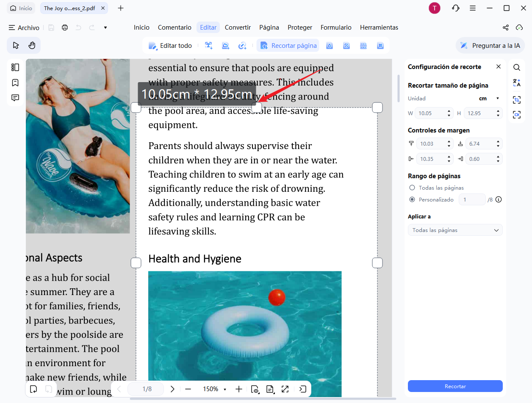This screenshot has width=532, height=403.
Task: Click the Bates numbering icon
Action: [x=380, y=46]
